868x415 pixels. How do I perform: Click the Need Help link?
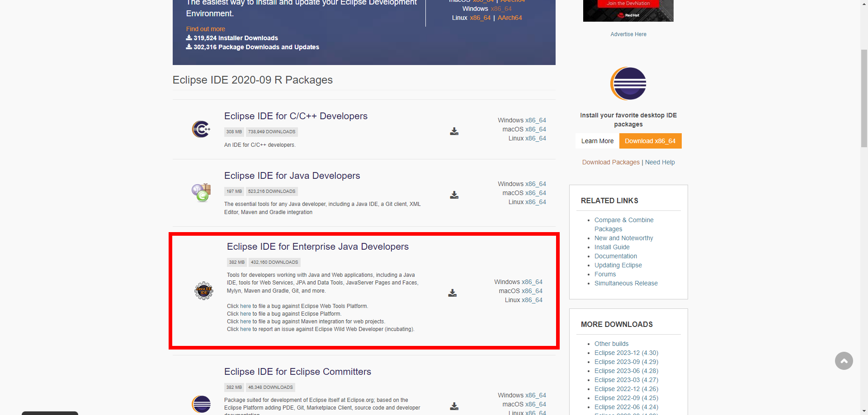660,162
